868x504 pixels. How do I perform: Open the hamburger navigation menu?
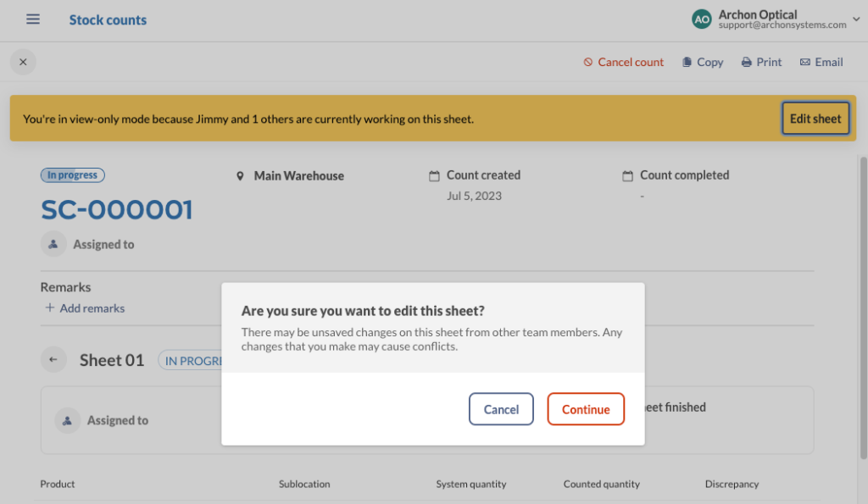click(x=32, y=19)
